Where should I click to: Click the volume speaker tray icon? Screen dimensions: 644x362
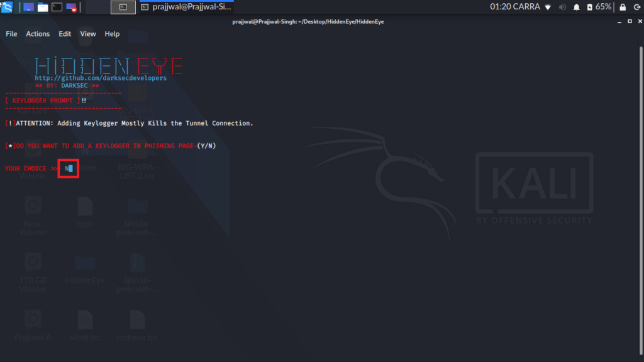[563, 7]
